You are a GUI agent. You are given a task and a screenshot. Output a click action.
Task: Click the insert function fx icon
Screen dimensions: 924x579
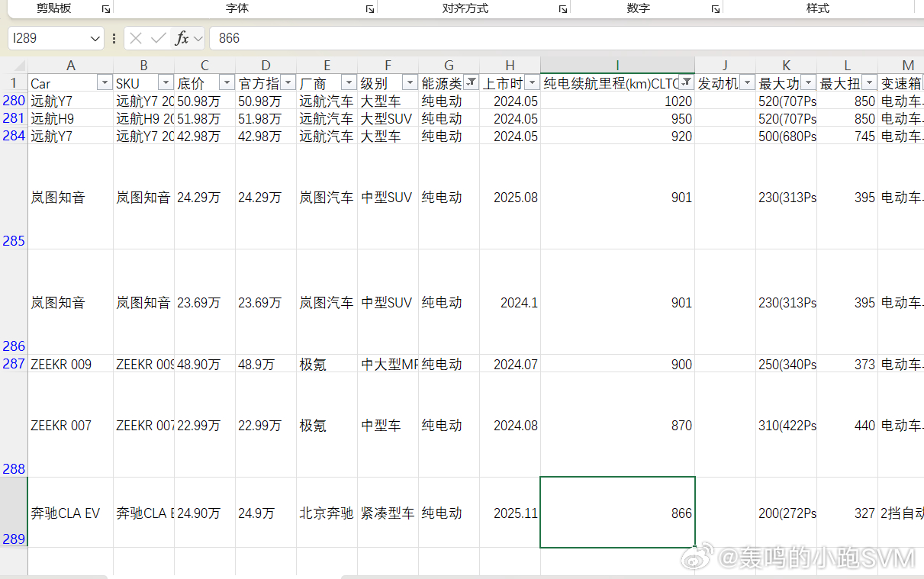[x=182, y=38]
